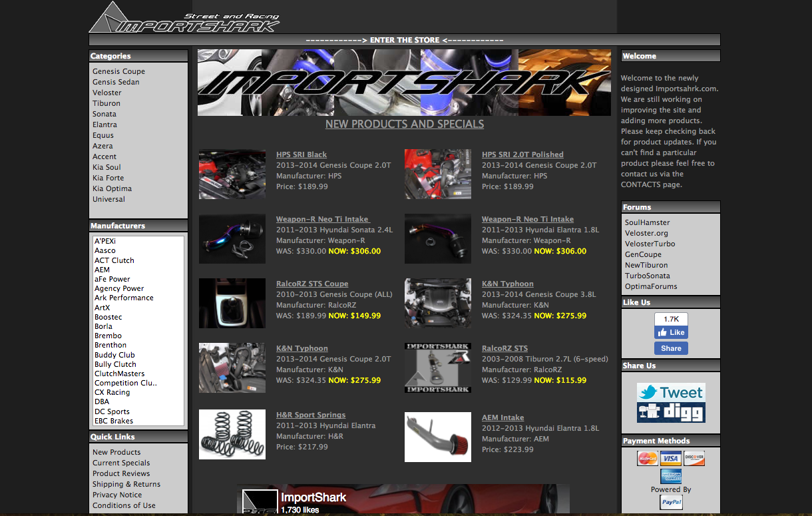Click the MasterCard payment icon
812x516 pixels.
pyautogui.click(x=648, y=458)
